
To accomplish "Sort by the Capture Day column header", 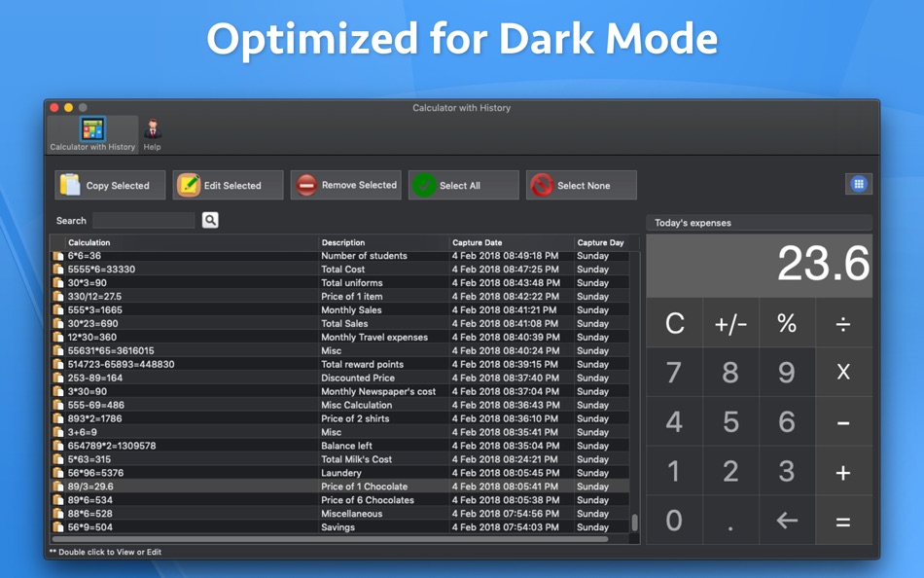I will tap(602, 242).
